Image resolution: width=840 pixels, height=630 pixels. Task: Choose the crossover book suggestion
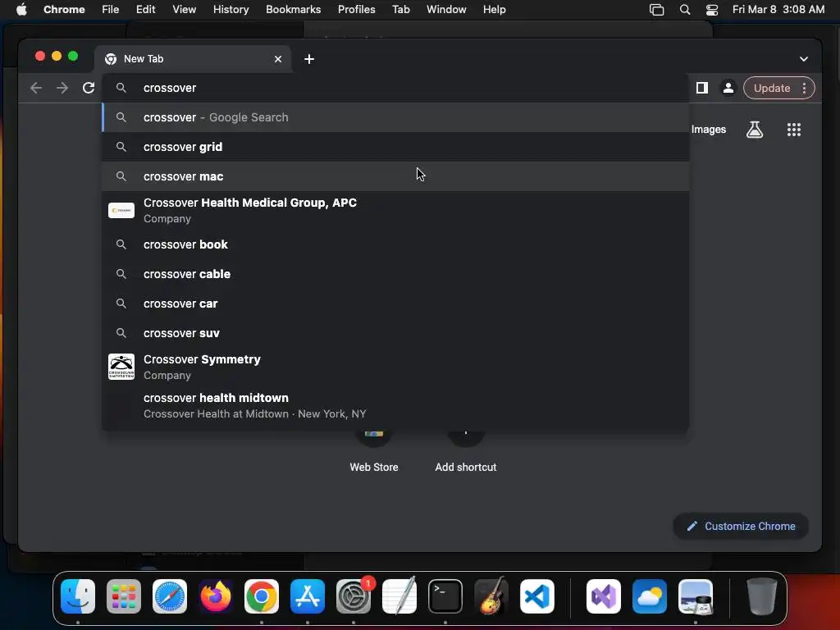pos(395,244)
